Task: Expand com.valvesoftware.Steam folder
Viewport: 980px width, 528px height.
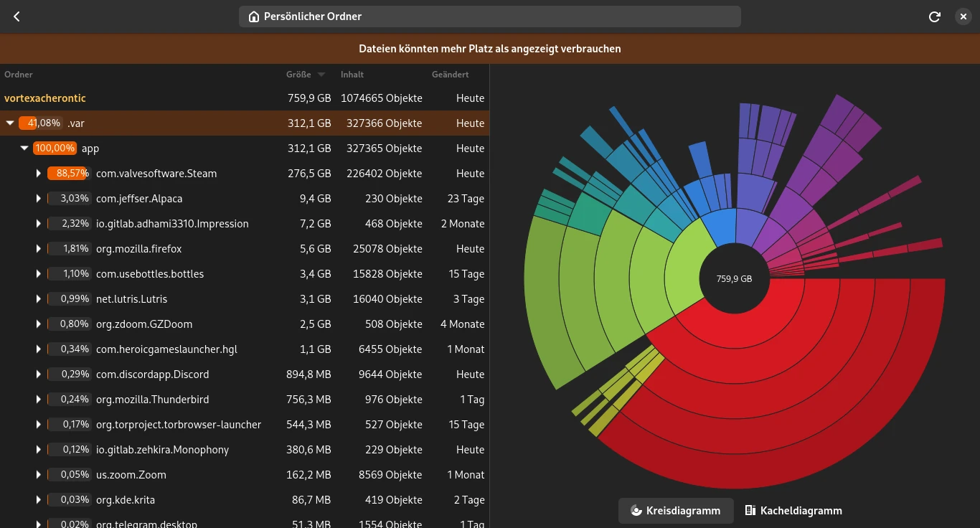Action: [x=39, y=174]
